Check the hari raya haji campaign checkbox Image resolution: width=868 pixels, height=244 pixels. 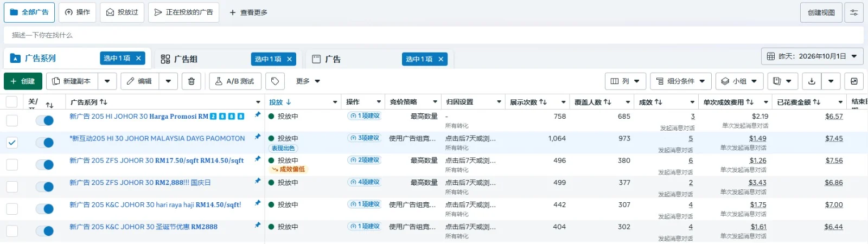click(11, 209)
